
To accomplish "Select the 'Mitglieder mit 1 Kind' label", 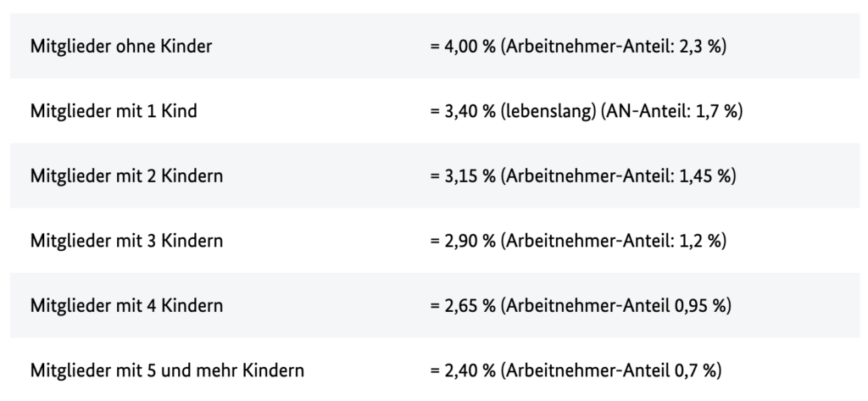I will pos(114,111).
